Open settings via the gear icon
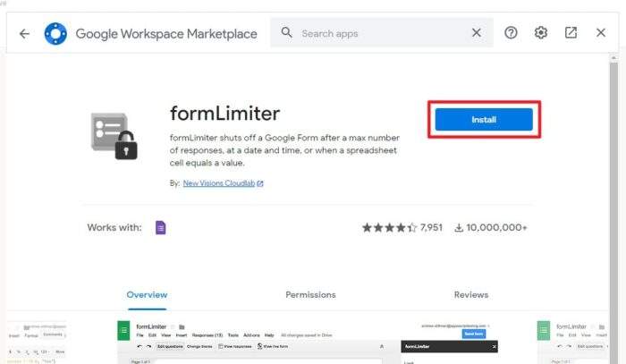This screenshot has width=626, height=364. (x=540, y=33)
